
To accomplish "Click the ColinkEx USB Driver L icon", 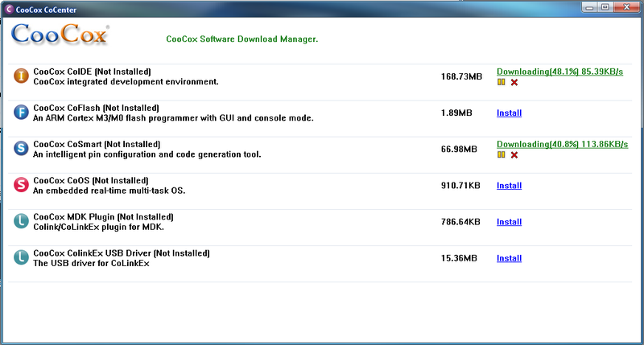I will [21, 257].
